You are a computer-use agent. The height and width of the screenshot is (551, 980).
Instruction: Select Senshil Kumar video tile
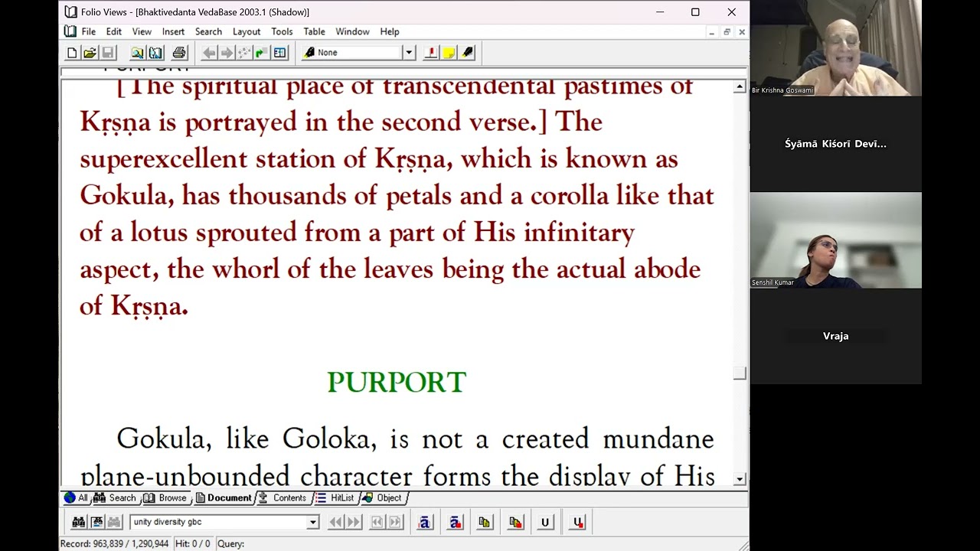[x=835, y=240]
